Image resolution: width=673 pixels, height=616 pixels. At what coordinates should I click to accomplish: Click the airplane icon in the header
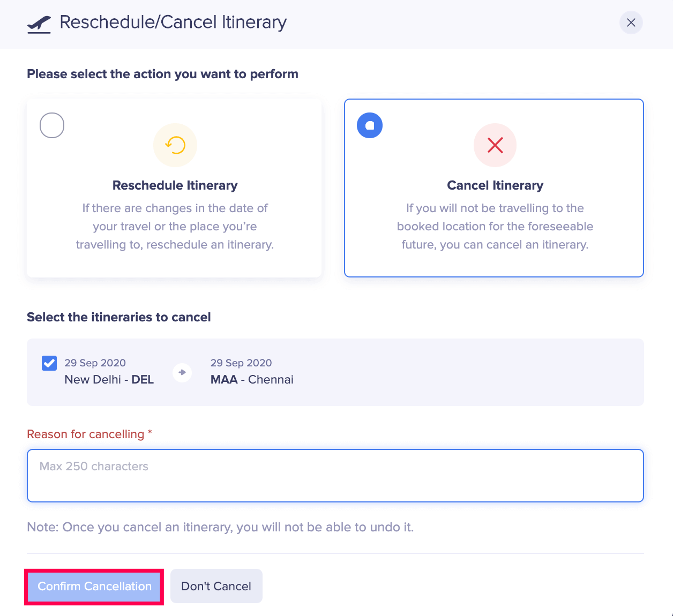click(x=39, y=24)
